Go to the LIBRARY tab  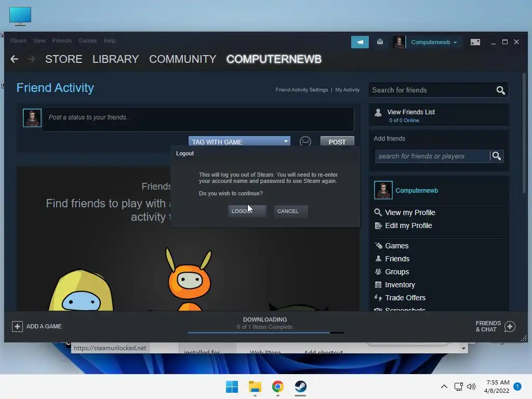116,59
